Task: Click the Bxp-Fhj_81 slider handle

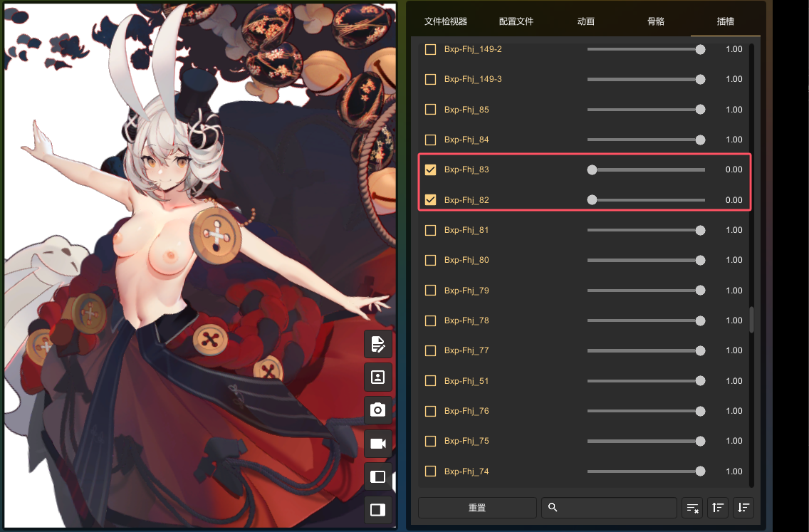Action: 700,230
